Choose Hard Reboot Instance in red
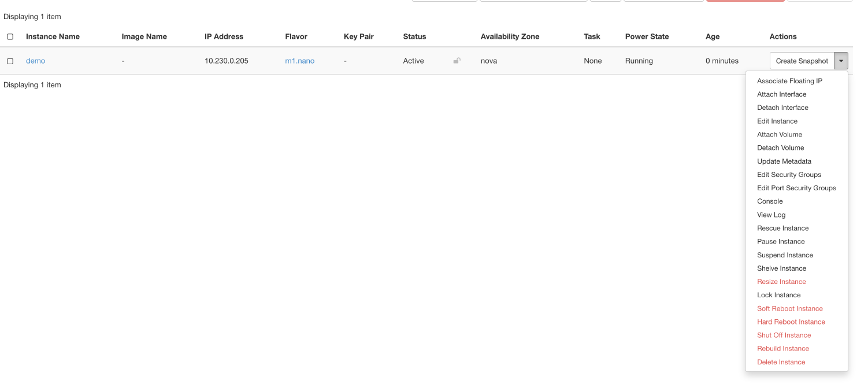The height and width of the screenshot is (391, 868). 791,322
